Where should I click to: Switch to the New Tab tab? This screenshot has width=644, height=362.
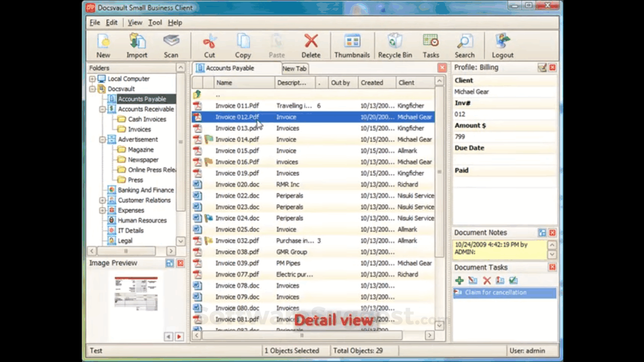[x=295, y=69]
